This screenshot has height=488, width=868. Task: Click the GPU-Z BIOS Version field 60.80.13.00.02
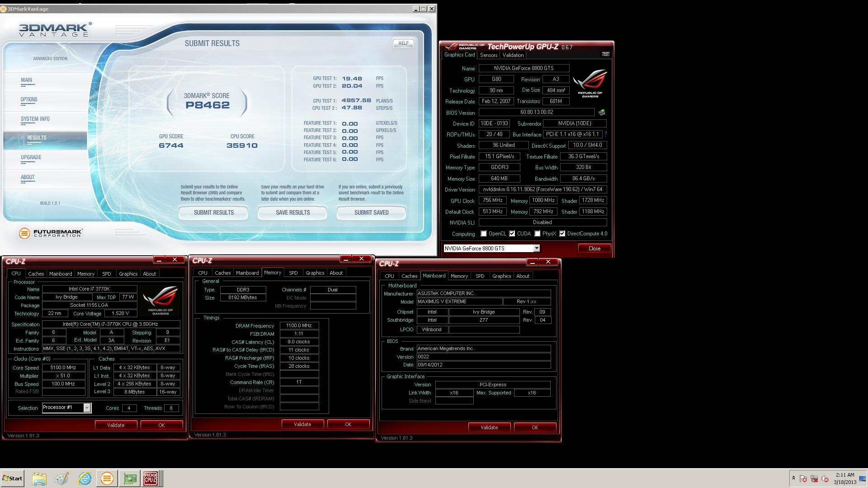(x=537, y=112)
